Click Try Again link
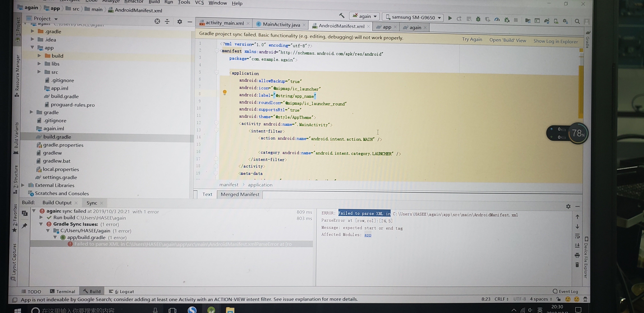 [472, 39]
